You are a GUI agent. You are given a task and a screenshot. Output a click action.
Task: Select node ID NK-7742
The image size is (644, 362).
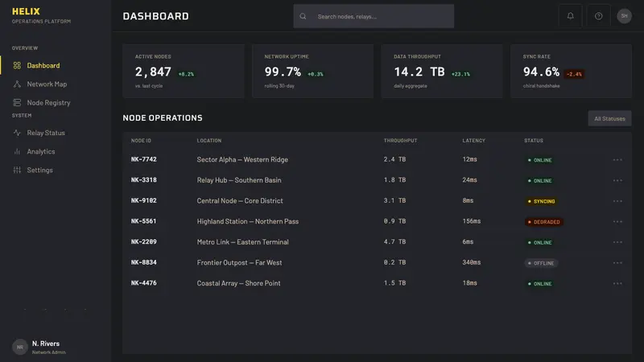[144, 159]
